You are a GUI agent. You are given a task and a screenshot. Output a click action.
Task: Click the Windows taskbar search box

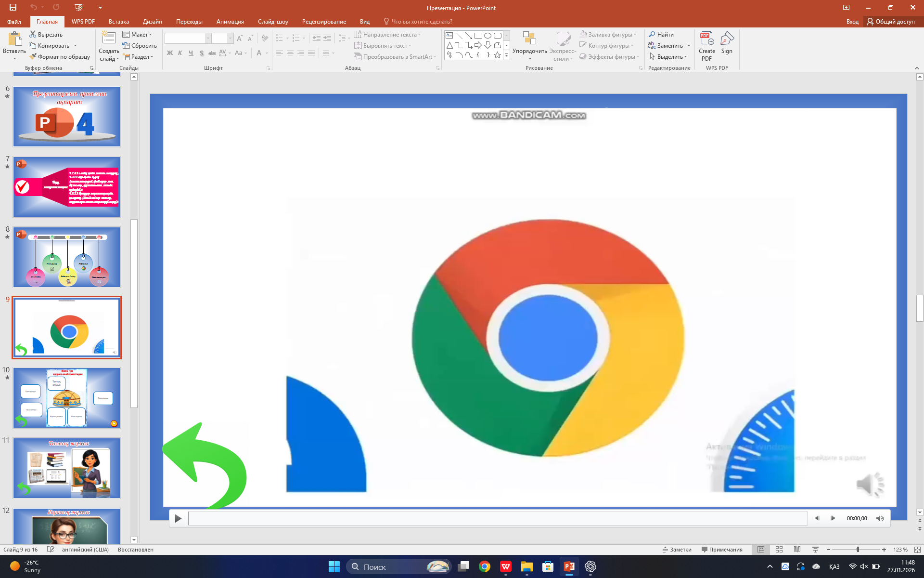click(398, 567)
